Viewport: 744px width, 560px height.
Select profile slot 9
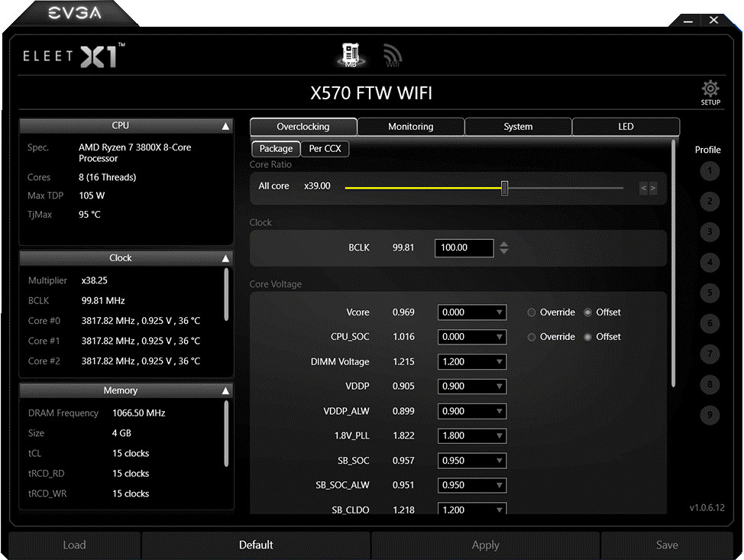(x=710, y=416)
